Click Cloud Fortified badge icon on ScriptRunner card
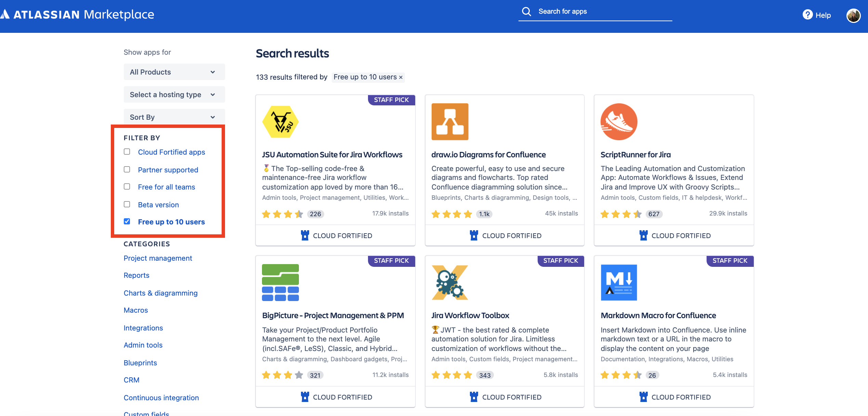 (644, 235)
